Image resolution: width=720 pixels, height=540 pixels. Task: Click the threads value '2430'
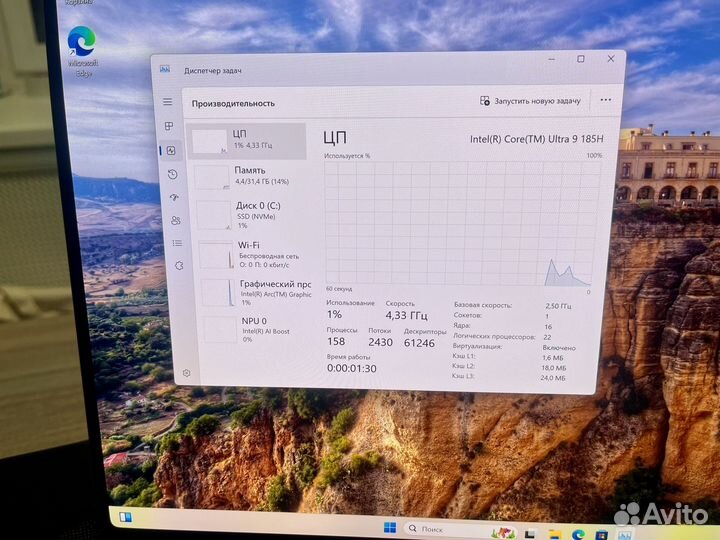click(380, 342)
